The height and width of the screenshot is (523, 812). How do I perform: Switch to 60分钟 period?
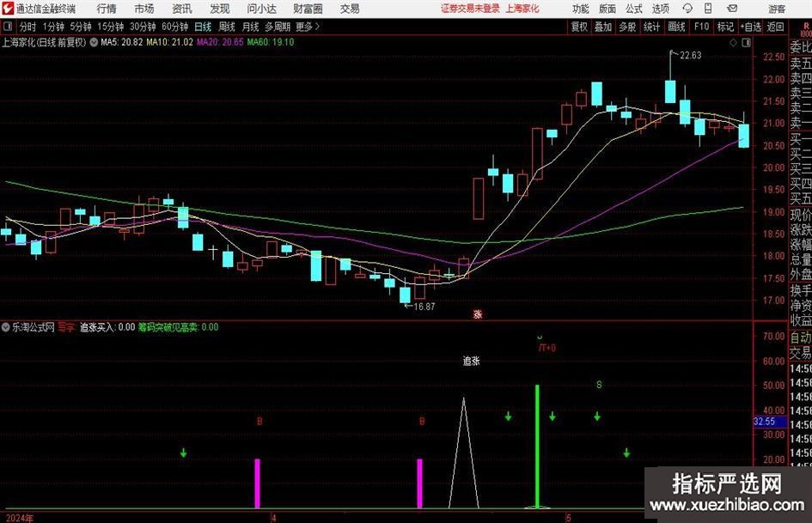(x=175, y=27)
